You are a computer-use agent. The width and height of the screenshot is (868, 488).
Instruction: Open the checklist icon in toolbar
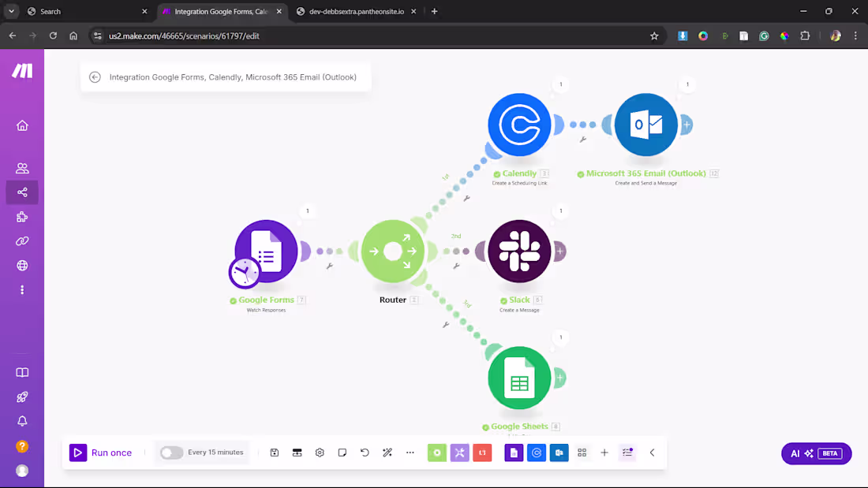coord(627,453)
